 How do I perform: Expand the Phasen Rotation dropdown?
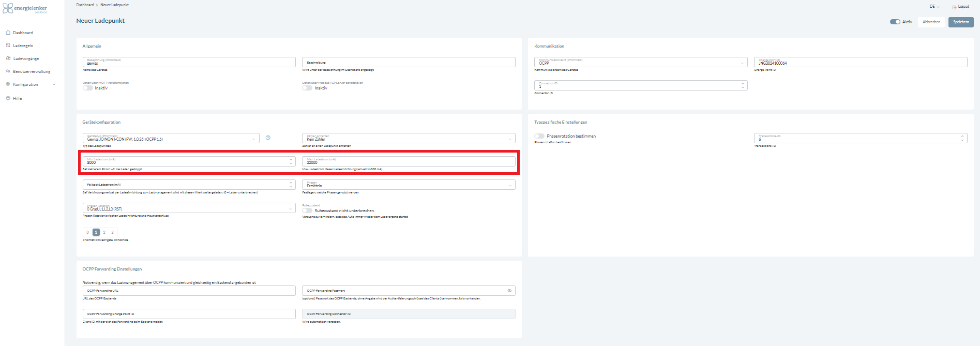coord(189,208)
